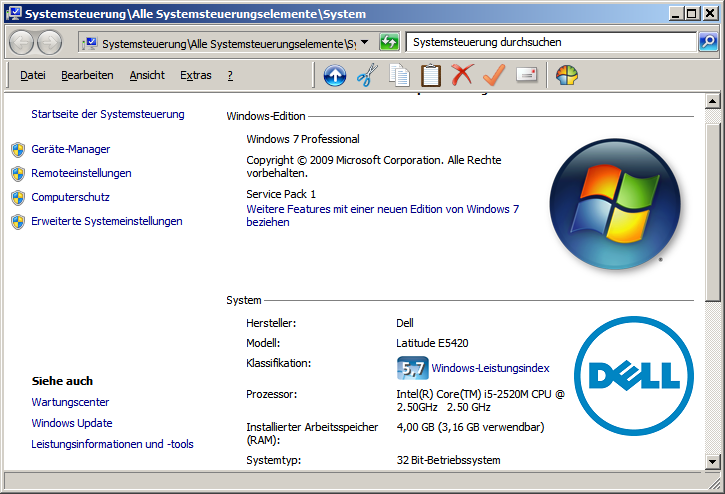Click the Systemsteuerung durchsuchen search field
Screen dimensions: 725x494
point(551,42)
